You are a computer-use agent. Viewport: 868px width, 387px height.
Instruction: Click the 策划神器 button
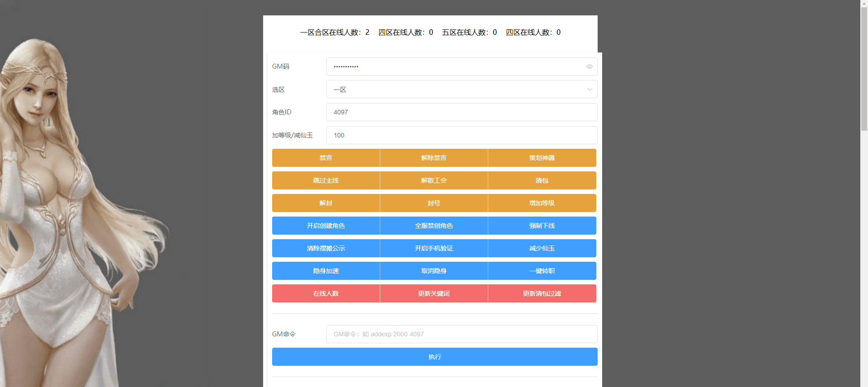542,158
